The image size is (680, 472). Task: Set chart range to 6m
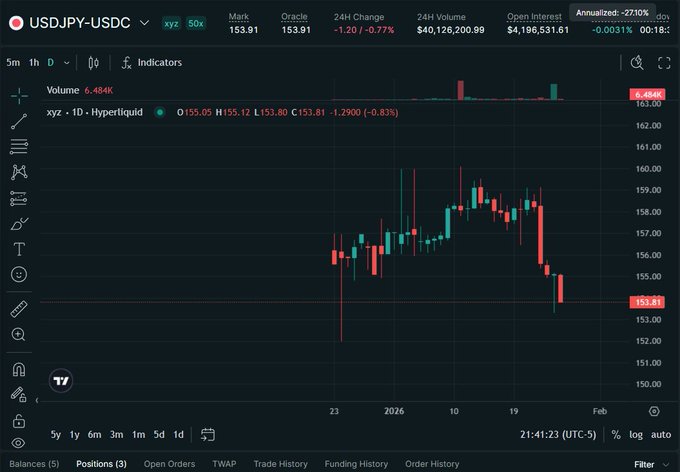click(x=94, y=435)
